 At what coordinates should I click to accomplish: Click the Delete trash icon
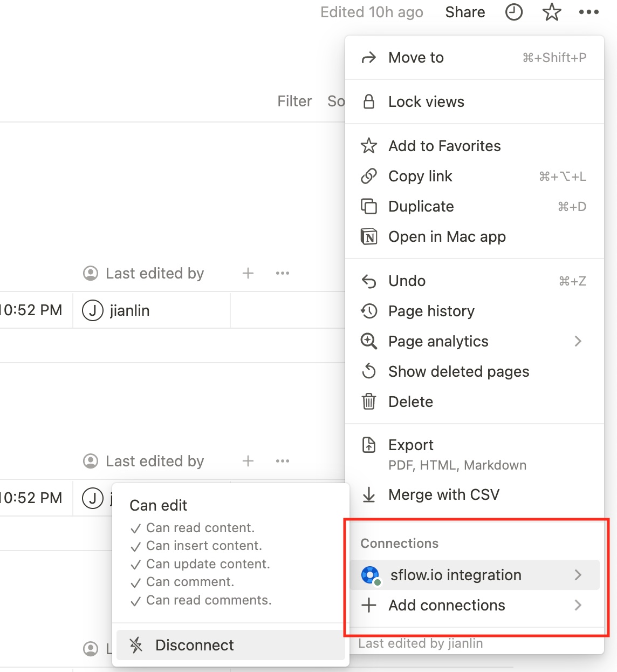coord(369,402)
